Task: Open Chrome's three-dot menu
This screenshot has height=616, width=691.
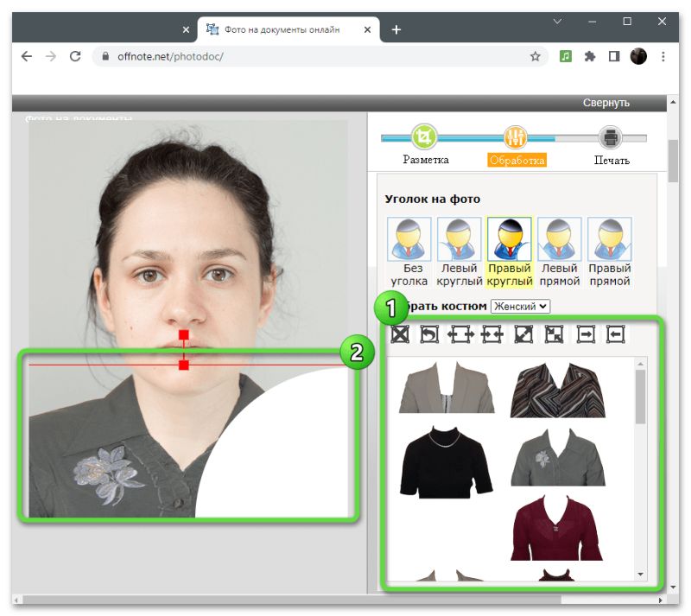Action: pyautogui.click(x=663, y=56)
